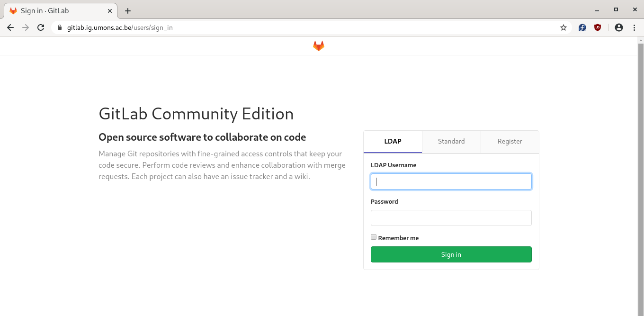Go back using the browser back arrow
The image size is (644, 316).
pyautogui.click(x=10, y=27)
